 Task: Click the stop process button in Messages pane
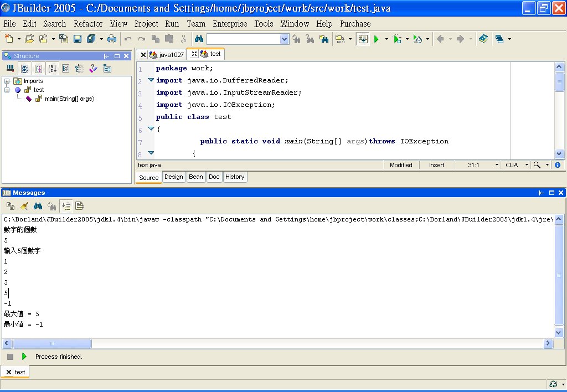tap(10, 357)
